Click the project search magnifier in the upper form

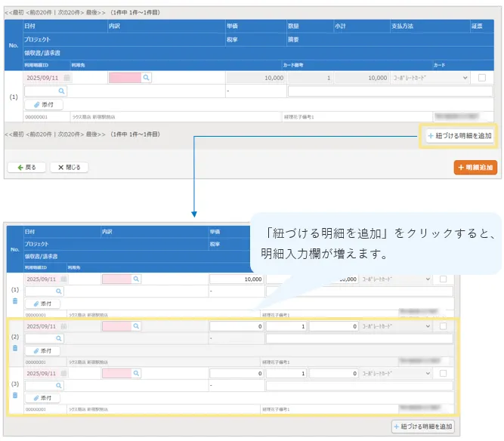point(62,91)
